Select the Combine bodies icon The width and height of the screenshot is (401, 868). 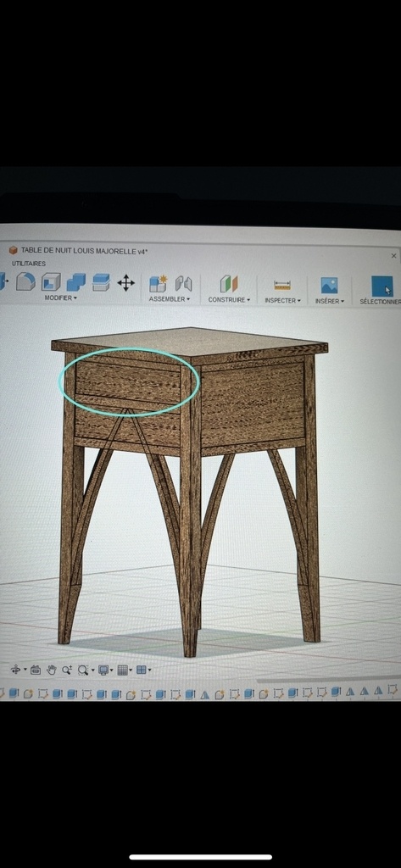coord(76,282)
